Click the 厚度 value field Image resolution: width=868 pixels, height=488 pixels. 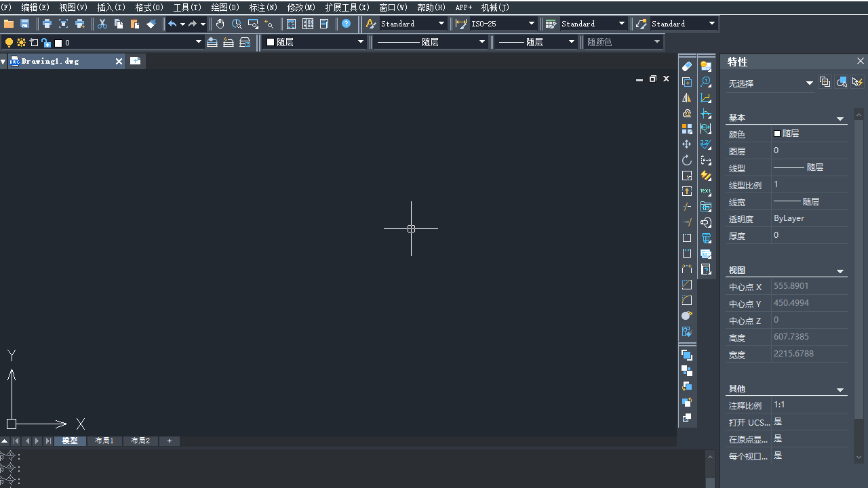pos(810,235)
